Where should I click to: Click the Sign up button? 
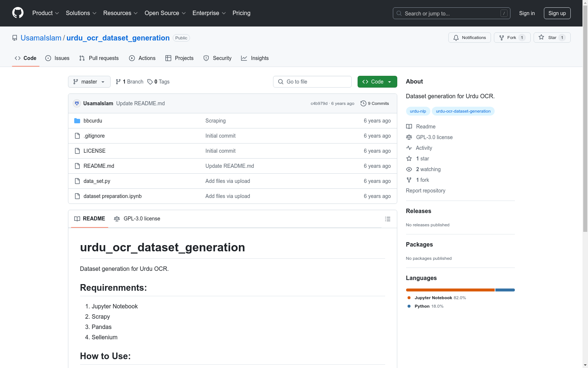557,13
